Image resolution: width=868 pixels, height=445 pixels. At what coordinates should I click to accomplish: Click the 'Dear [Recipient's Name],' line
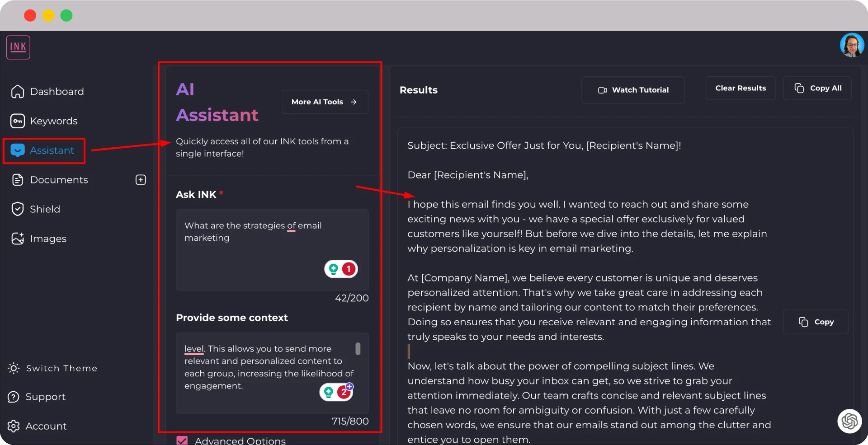pos(468,175)
